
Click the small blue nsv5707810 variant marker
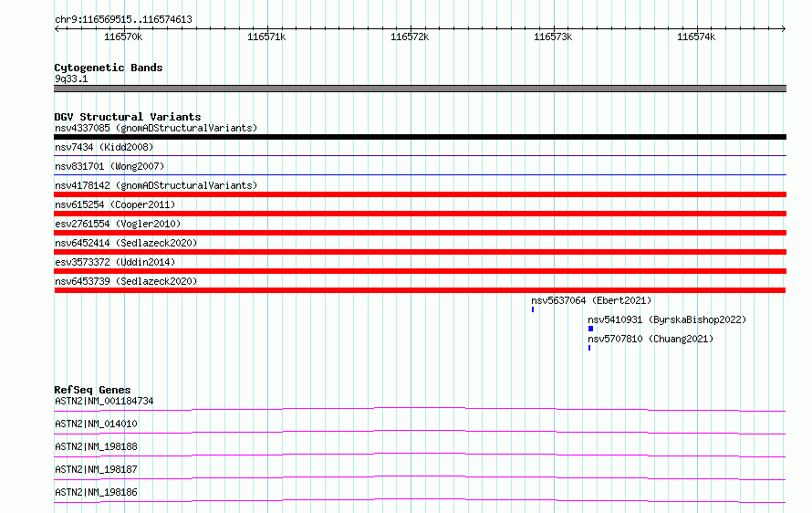coord(589,348)
